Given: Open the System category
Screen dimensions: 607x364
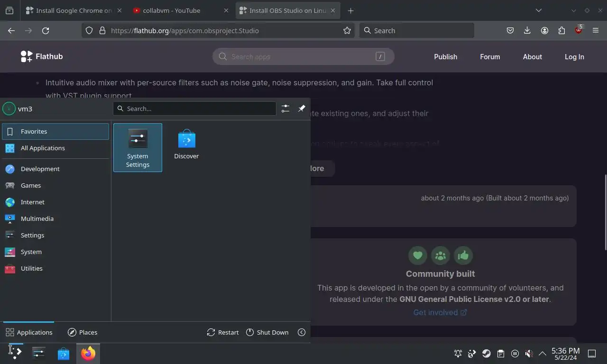Looking at the screenshot, I should (x=55, y=252).
